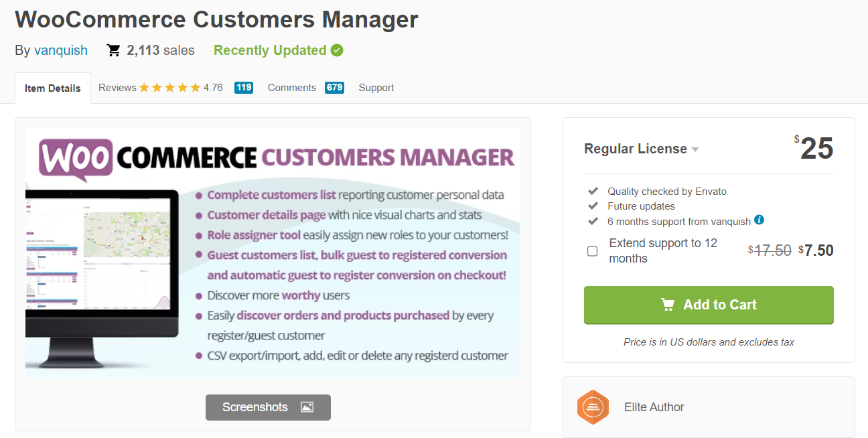Visit the vanquish author profile link
Screen dimensions: 868x438
61,50
